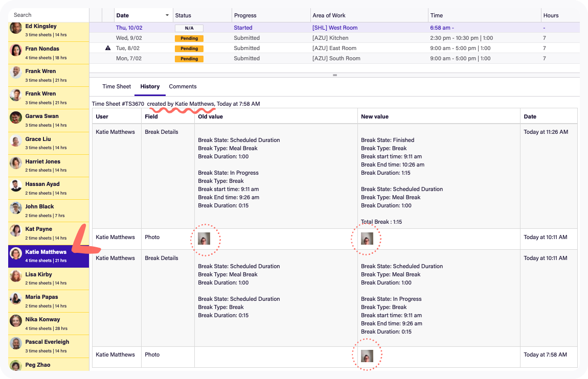Click Pascal Everleigh's avatar icon
Image resolution: width=588 pixels, height=379 pixels.
[16, 343]
